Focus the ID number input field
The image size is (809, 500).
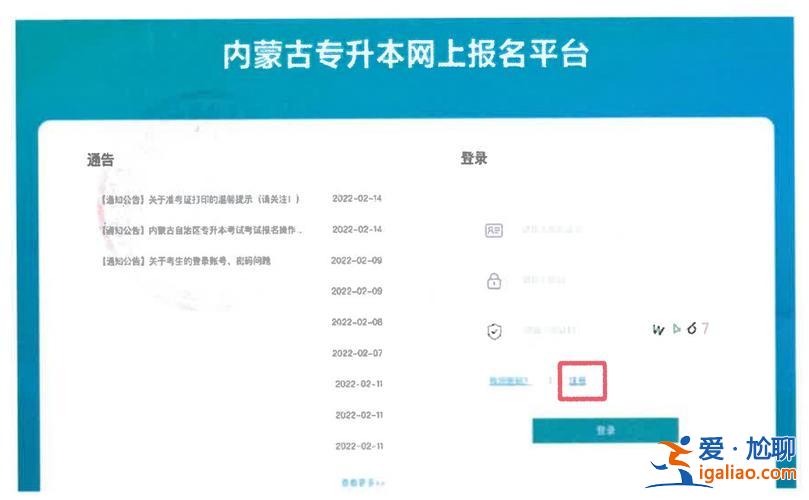coord(552,229)
